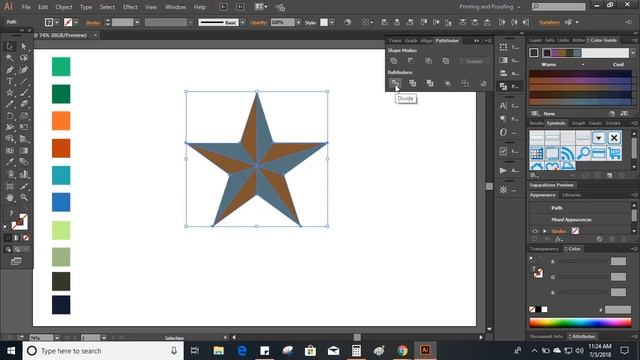Select the Lasso tool
Image resolution: width=640 pixels, height=360 pixels.
point(24,58)
